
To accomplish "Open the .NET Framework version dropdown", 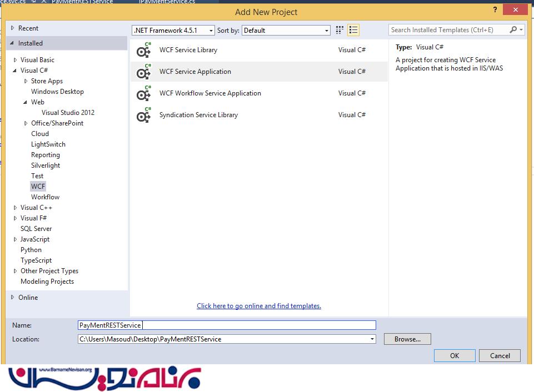I will [173, 31].
